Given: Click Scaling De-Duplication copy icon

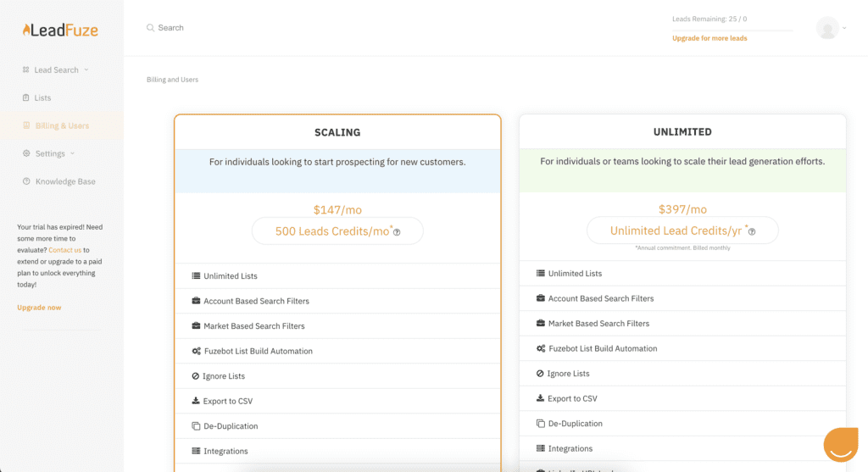Looking at the screenshot, I should [196, 426].
